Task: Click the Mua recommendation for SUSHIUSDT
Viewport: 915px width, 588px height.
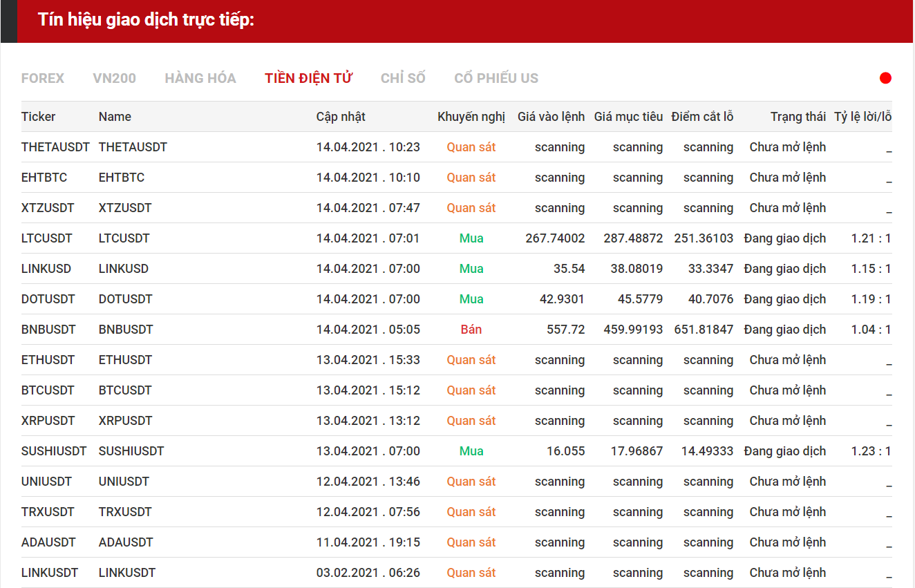Action: point(471,451)
